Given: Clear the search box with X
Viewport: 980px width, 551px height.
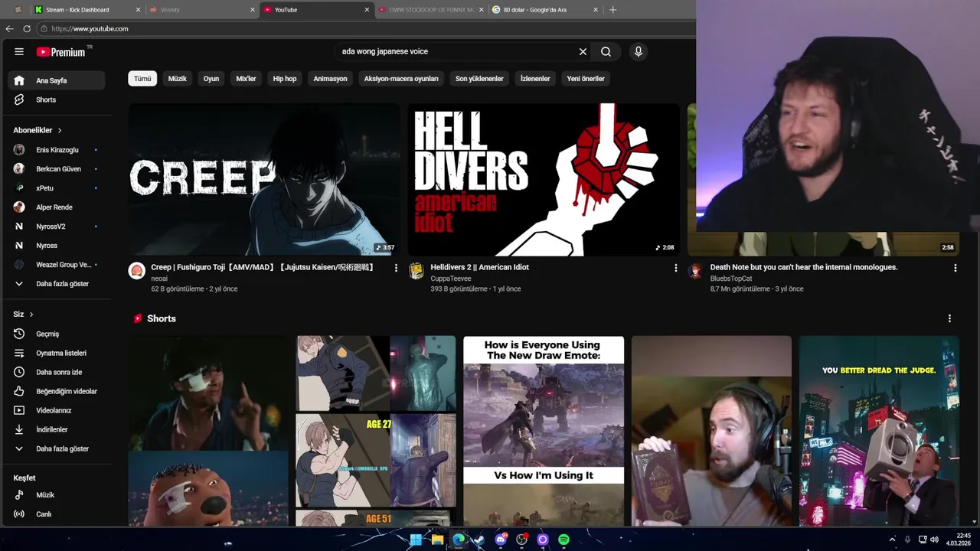Looking at the screenshot, I should pos(583,51).
